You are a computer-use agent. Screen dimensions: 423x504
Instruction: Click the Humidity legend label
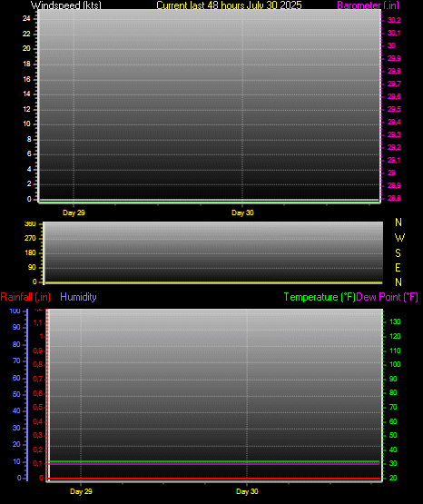point(78,297)
